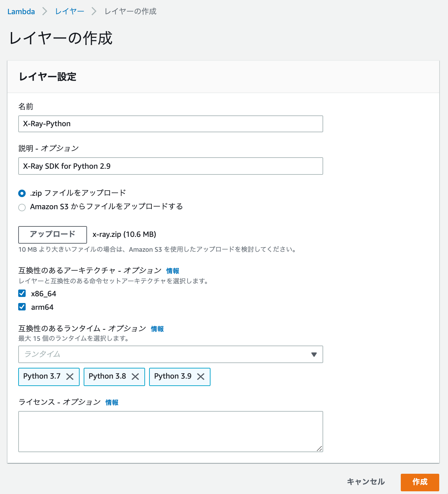Open the ランタイム selection dropdown
Image resolution: width=448 pixels, height=494 pixels.
(171, 354)
